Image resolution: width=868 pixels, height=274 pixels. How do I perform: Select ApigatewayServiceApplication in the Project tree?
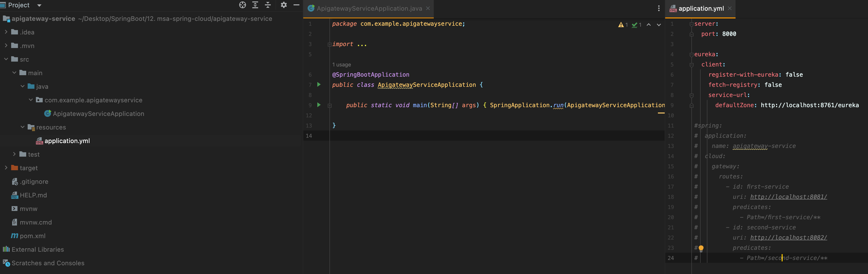tap(98, 114)
